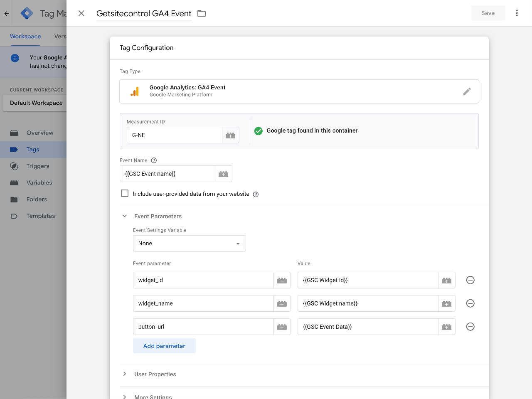Expand the User Properties section
Viewport: 532px width, 399px height.
(124, 374)
